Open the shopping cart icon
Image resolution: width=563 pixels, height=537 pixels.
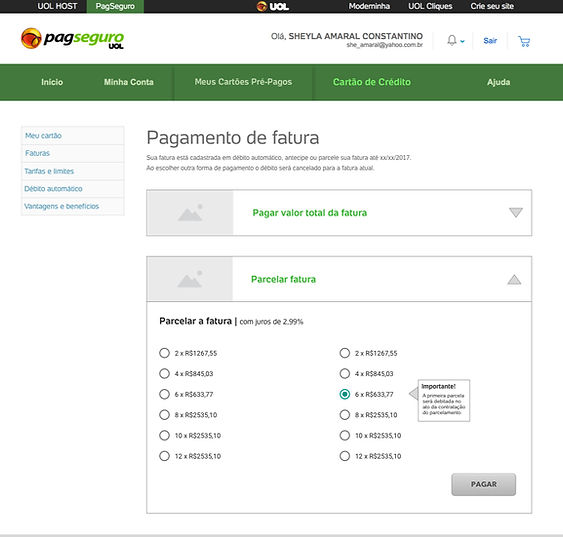point(524,41)
